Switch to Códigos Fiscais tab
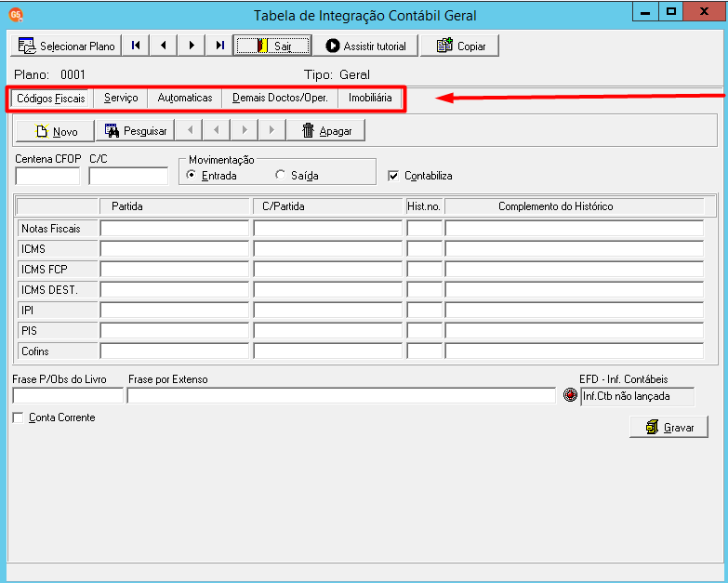Image resolution: width=728 pixels, height=583 pixels. coord(50,99)
